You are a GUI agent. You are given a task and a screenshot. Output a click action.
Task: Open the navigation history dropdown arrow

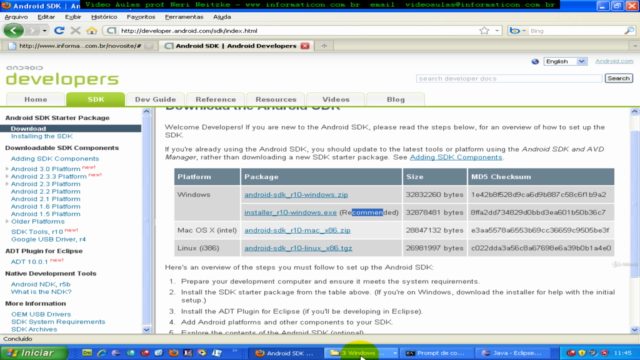[44, 31]
